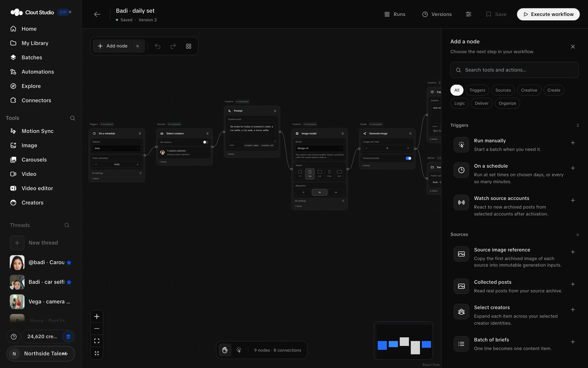
Task: Toggle the Enhance prompt switch
Action: point(408,158)
